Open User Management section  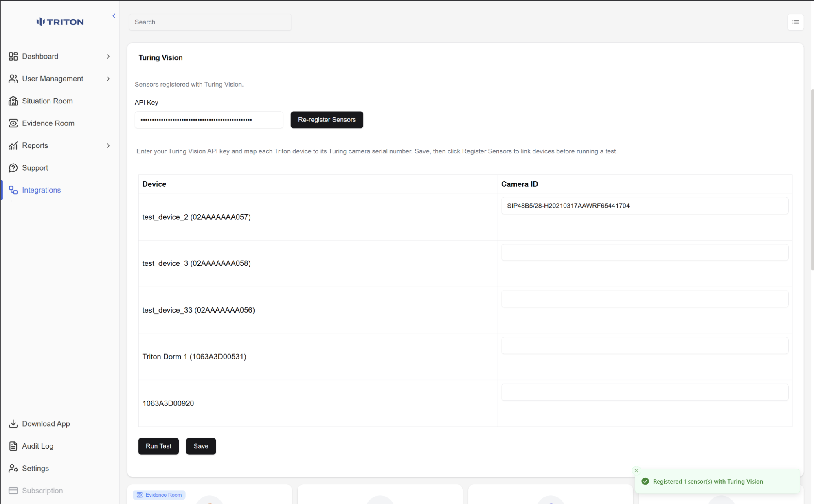(x=53, y=79)
